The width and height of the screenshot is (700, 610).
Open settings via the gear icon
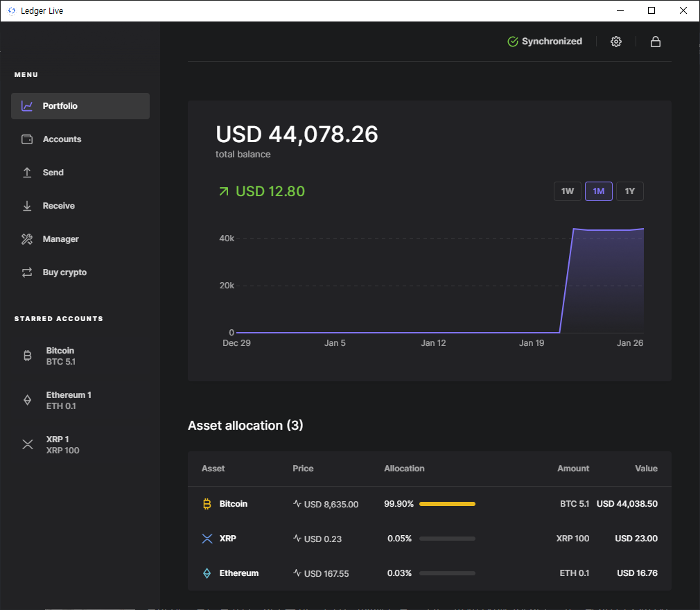click(616, 42)
